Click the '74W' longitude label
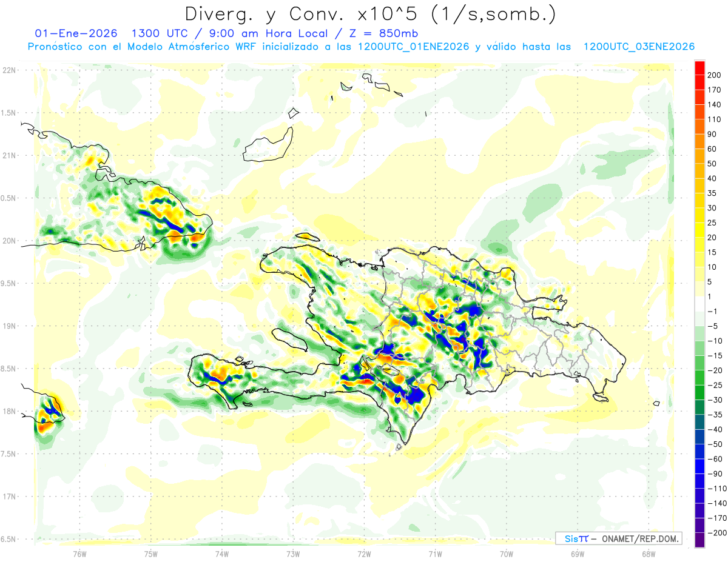 [222, 553]
